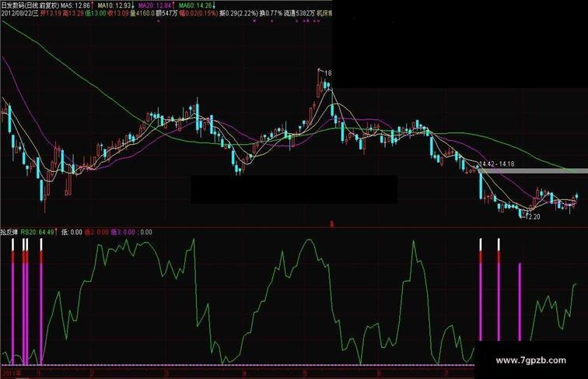Click the 2012/08/22 date readout

19,13
